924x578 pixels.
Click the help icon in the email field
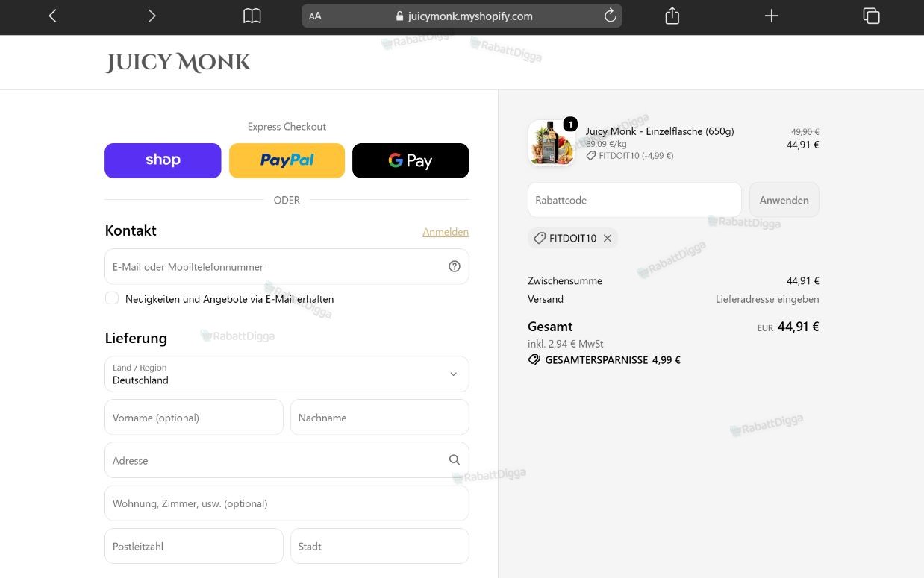[455, 266]
